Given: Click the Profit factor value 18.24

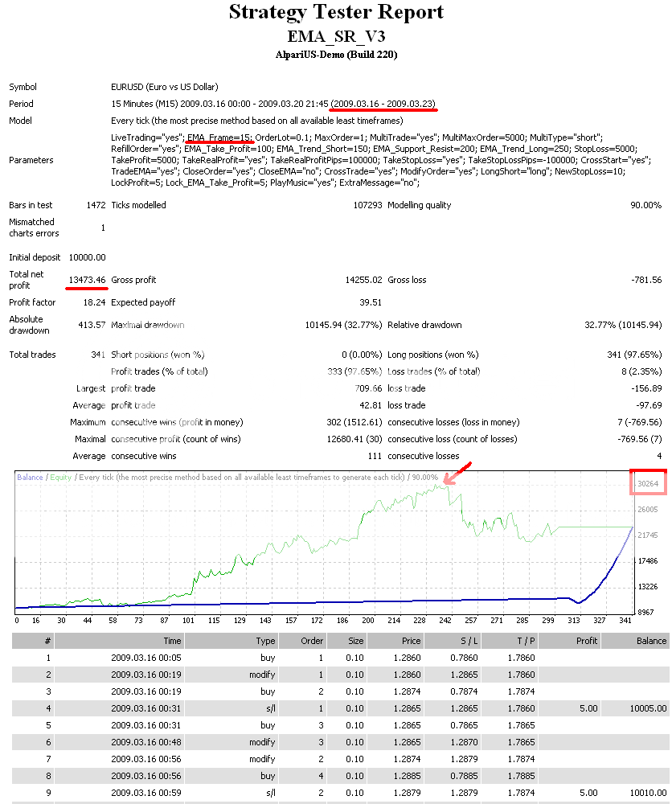Looking at the screenshot, I should pos(94,302).
